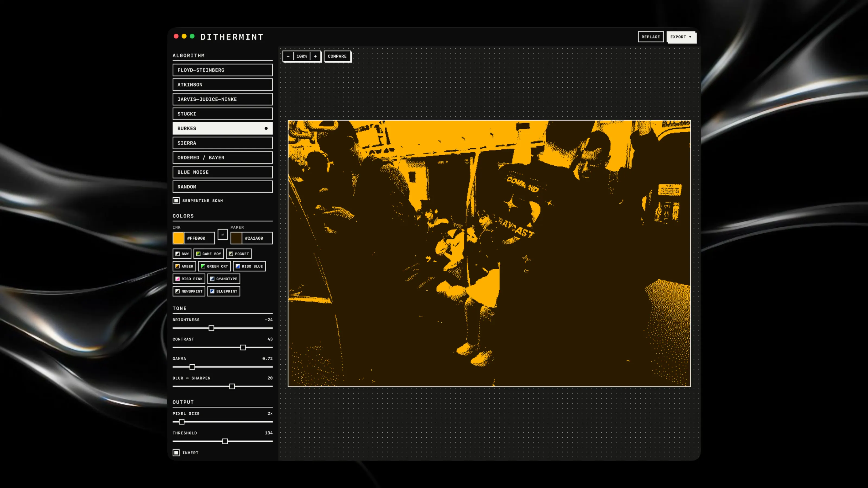Click the Blur Sharpen slider handle
The width and height of the screenshot is (868, 488).
tap(232, 386)
